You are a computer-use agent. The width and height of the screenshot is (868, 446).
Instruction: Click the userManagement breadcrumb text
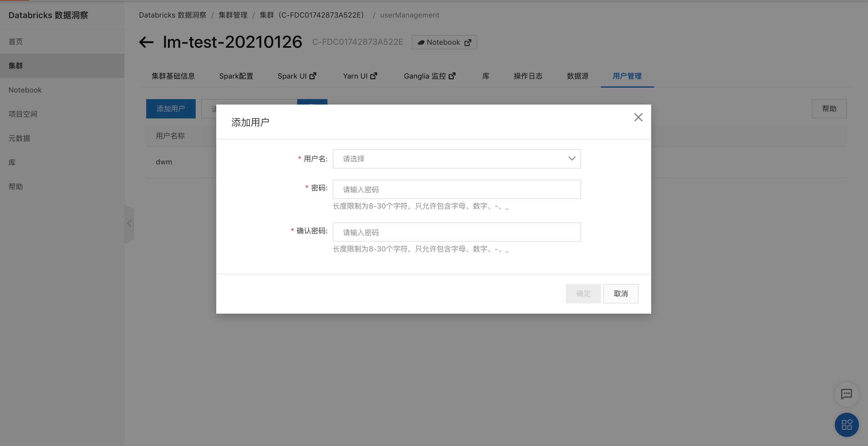coord(410,15)
